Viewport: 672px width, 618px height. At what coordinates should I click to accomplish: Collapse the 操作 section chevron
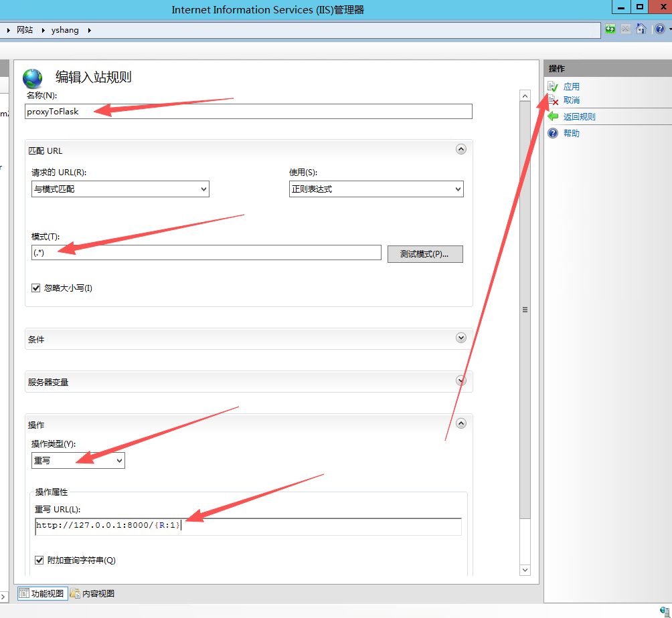pos(461,423)
